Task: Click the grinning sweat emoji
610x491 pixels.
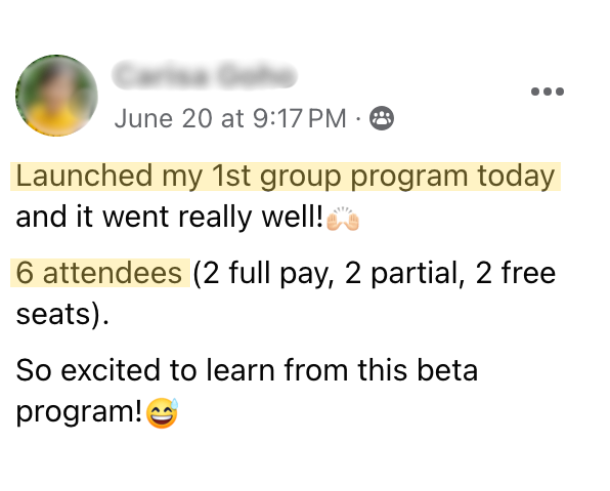Action: [160, 413]
